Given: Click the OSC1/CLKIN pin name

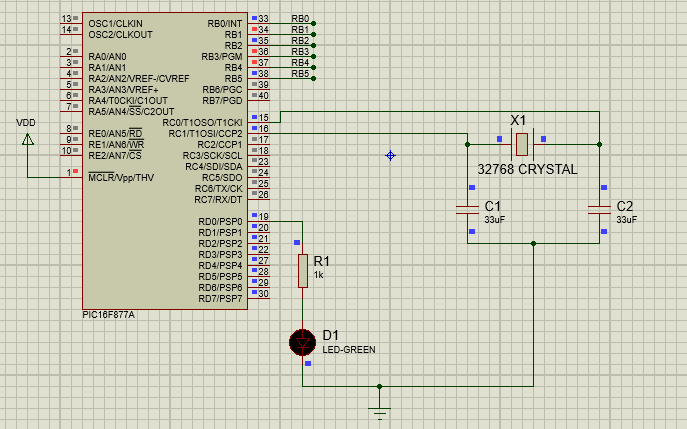Looking at the screenshot, I should coord(115,24).
